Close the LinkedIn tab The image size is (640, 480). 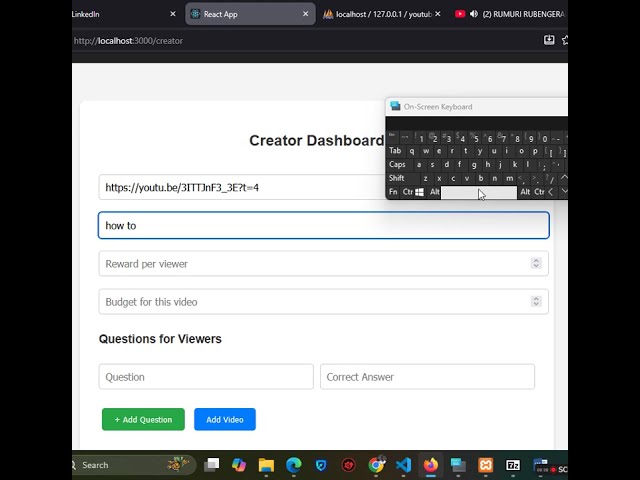tap(173, 14)
